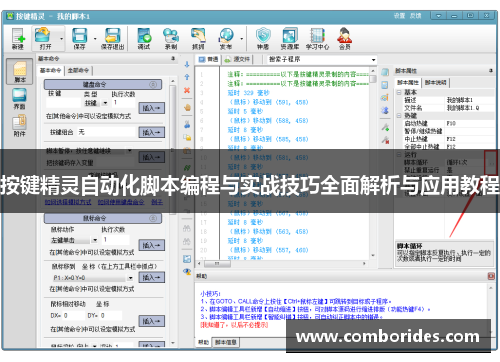500x362 pixels.
Task: Switch editor to 普通 tab
Action: [208, 59]
